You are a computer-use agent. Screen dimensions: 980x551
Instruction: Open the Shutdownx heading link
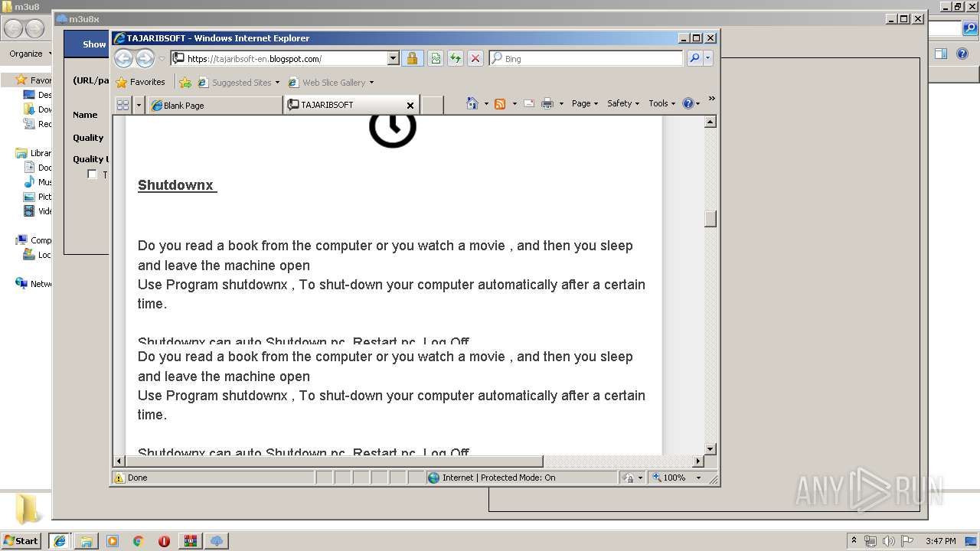(x=177, y=185)
